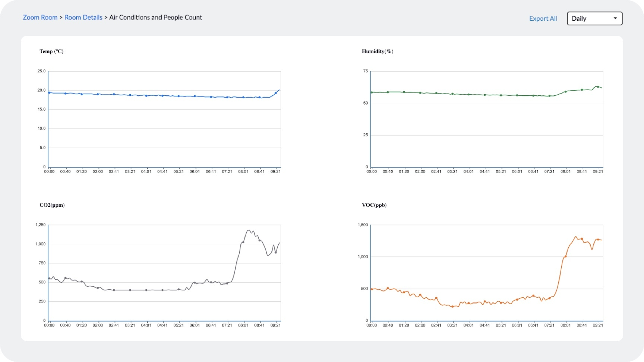This screenshot has width=644, height=362.
Task: Open the Daily interval dropdown
Action: (x=594, y=19)
